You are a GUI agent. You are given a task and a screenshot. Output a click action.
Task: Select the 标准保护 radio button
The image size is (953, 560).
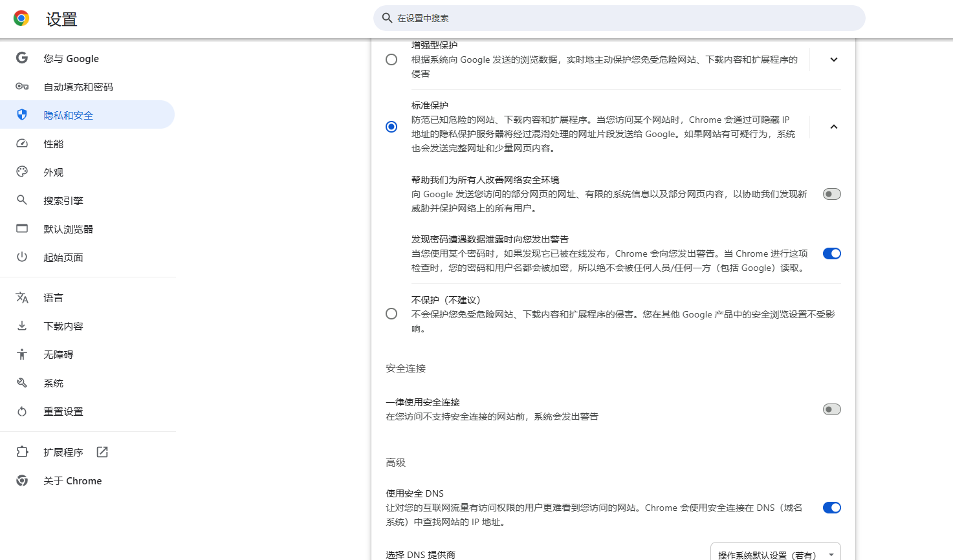click(391, 127)
